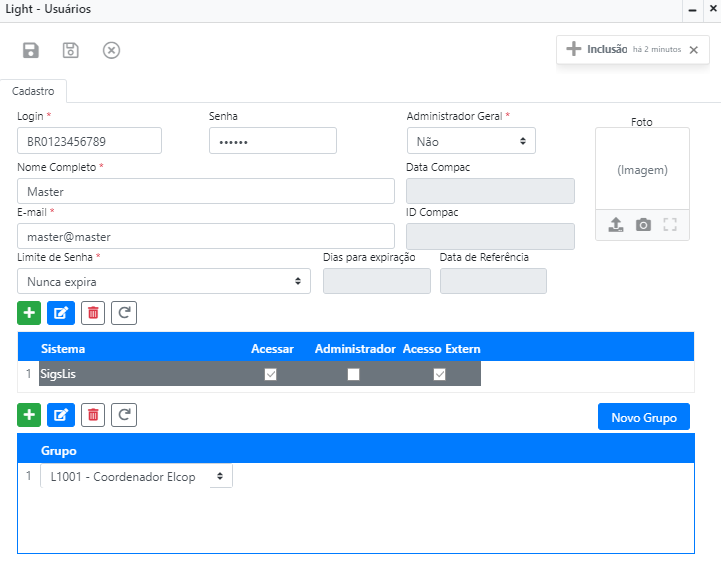The image size is (721, 570).
Task: Refresh the Sistema grid
Action: coord(124,313)
